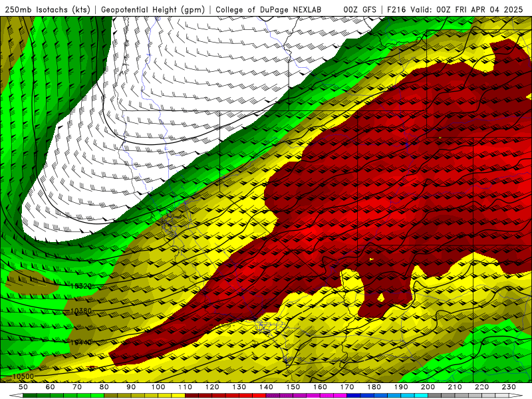Click the 220 knot legend value

(481, 387)
